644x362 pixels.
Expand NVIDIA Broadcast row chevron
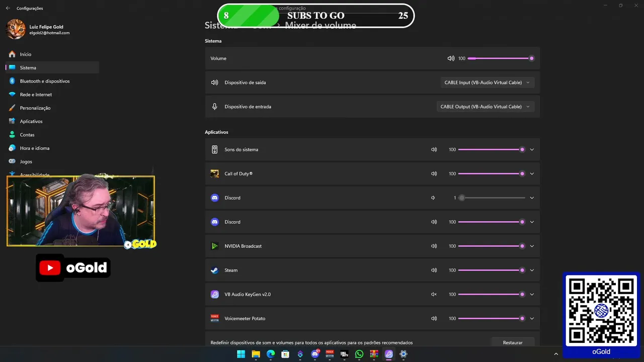coord(532,246)
